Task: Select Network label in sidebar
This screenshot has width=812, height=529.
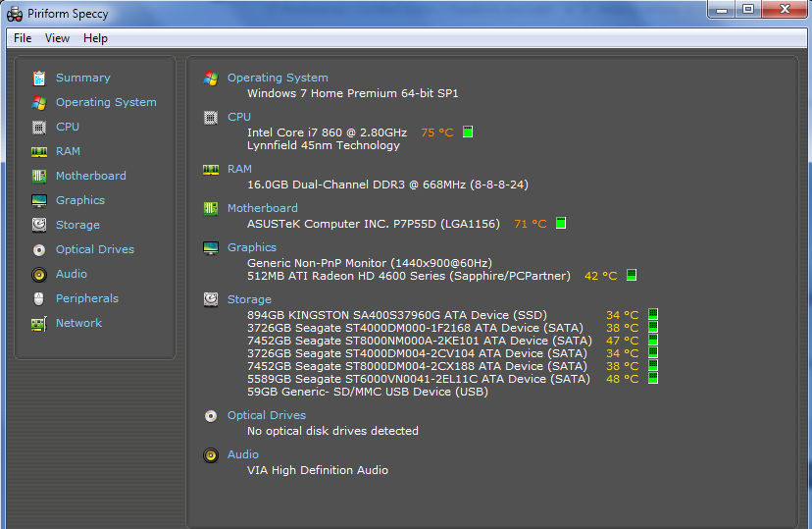Action: pos(78,323)
